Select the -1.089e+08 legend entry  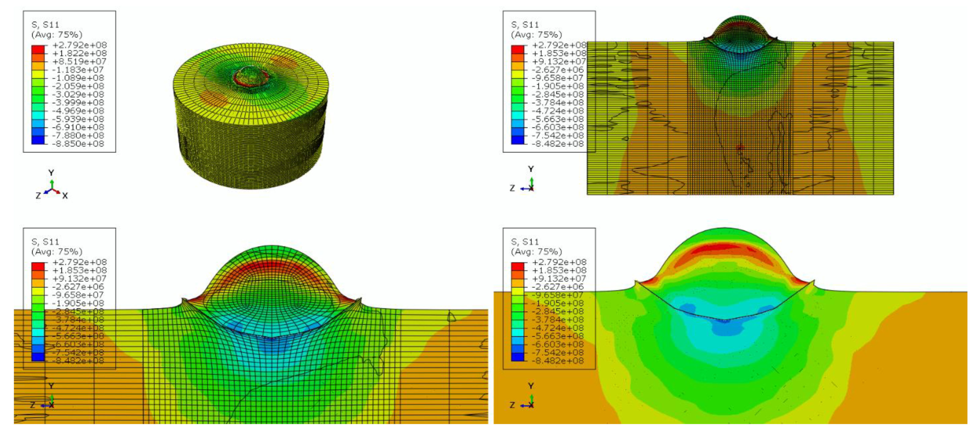78,78
